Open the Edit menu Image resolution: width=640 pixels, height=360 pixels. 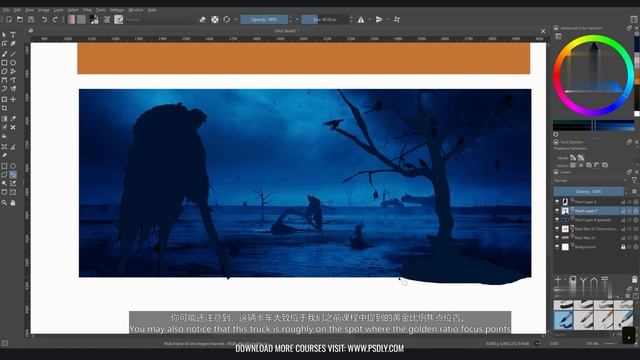[x=17, y=10]
